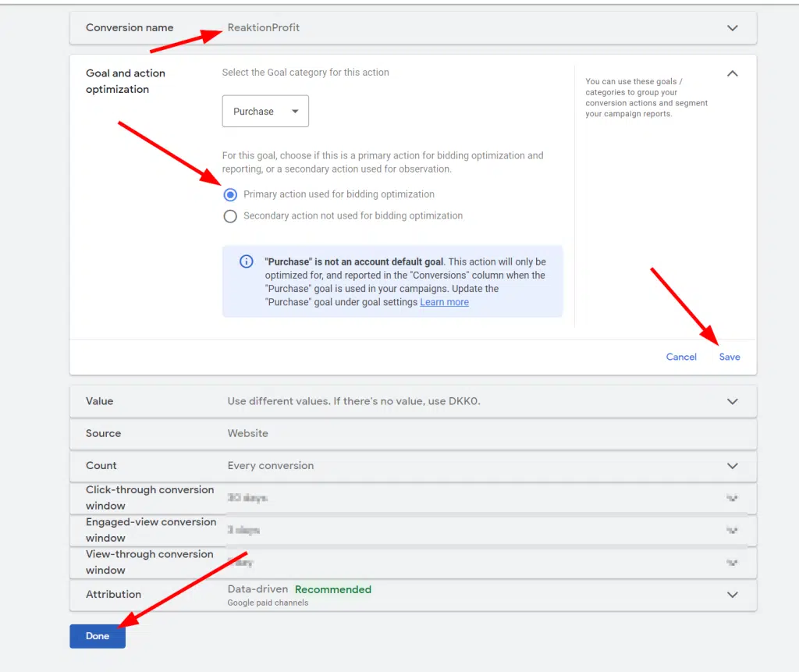Click the Count row label
This screenshot has width=799, height=672.
[101, 465]
